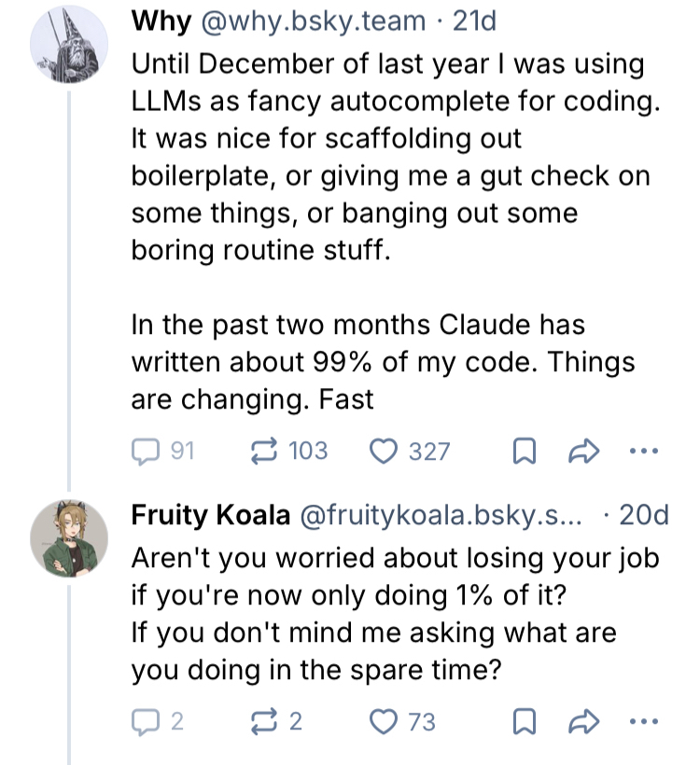Click the 20d timestamp on Koala's reply
Image resolution: width=700 pixels, height=765 pixels.
click(645, 515)
